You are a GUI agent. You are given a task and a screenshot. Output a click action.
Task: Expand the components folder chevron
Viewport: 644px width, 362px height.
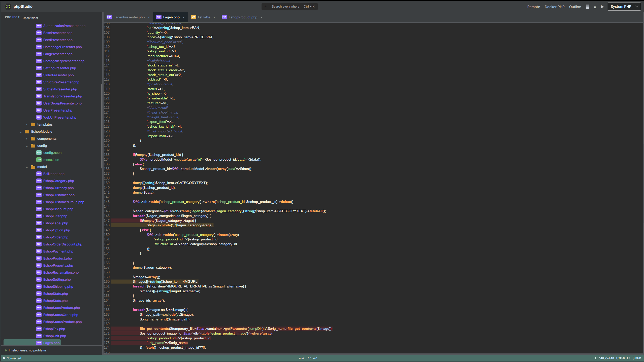coord(26,139)
